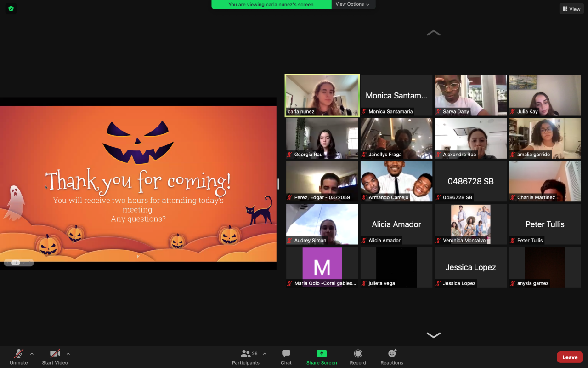
Task: Expand audio options arrow beside Unmute
Action: [32, 354]
